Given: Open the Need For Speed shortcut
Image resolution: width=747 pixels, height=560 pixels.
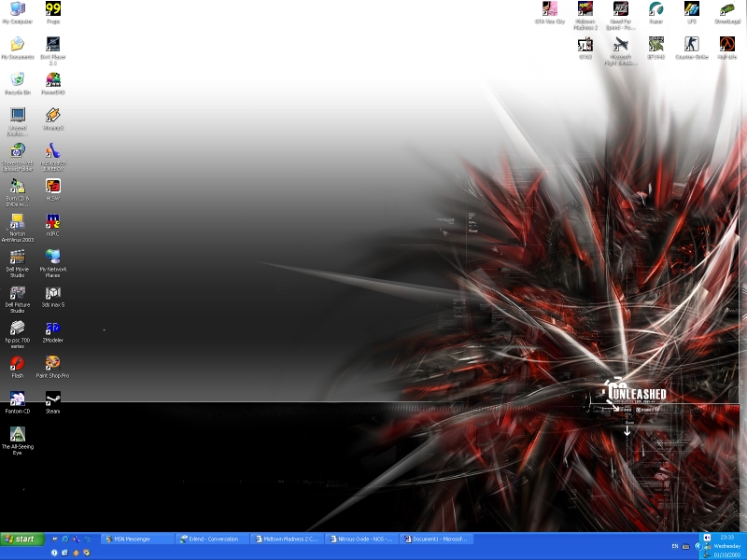Looking at the screenshot, I should tap(620, 9).
